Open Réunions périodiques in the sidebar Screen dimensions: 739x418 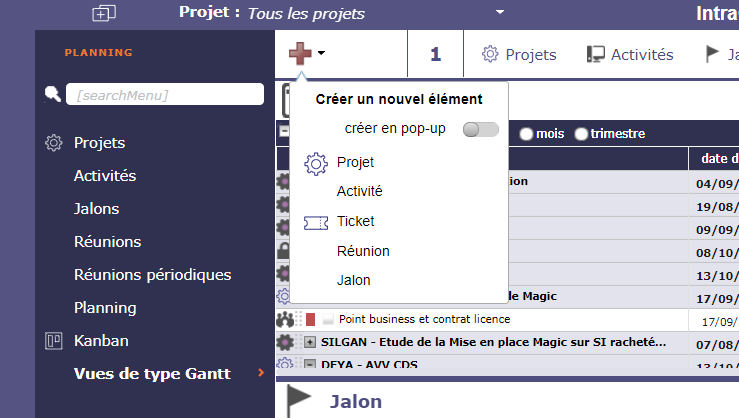point(152,274)
